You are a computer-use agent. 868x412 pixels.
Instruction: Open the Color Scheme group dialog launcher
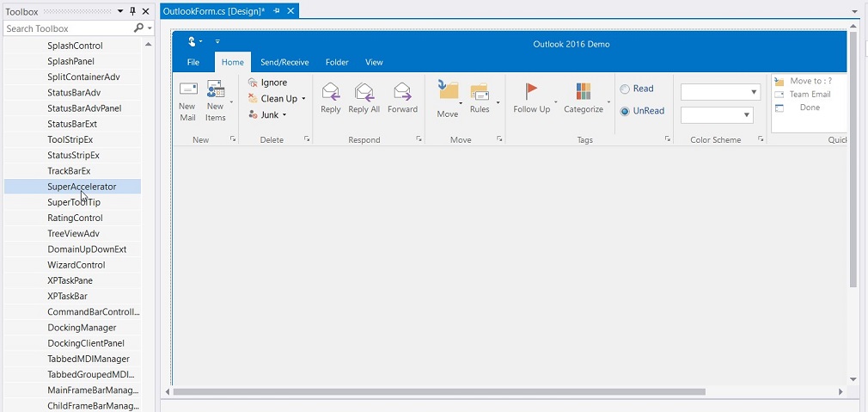[761, 139]
